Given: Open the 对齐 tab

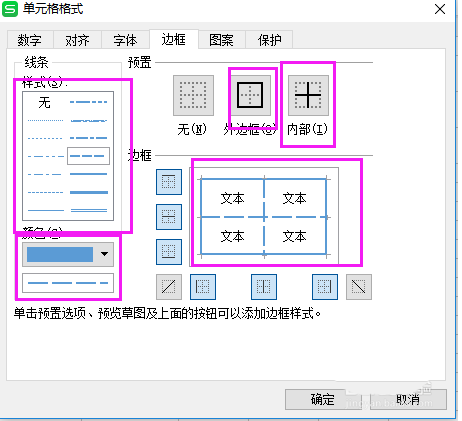Looking at the screenshot, I should [77, 40].
